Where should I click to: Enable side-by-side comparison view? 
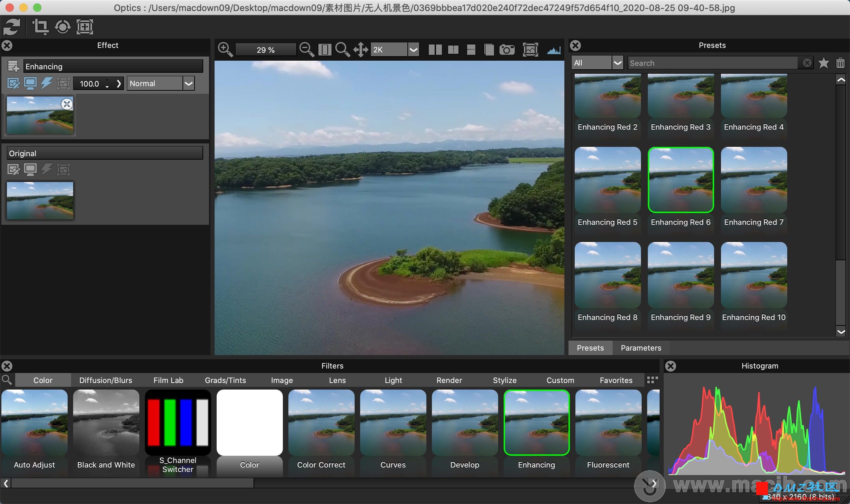[x=435, y=50]
